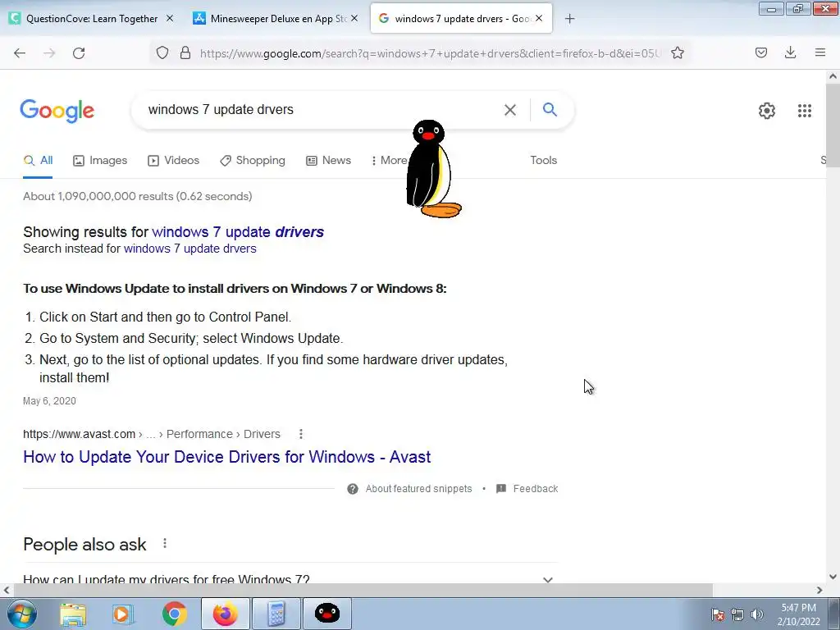Close the QuestionCove tab

170,18
